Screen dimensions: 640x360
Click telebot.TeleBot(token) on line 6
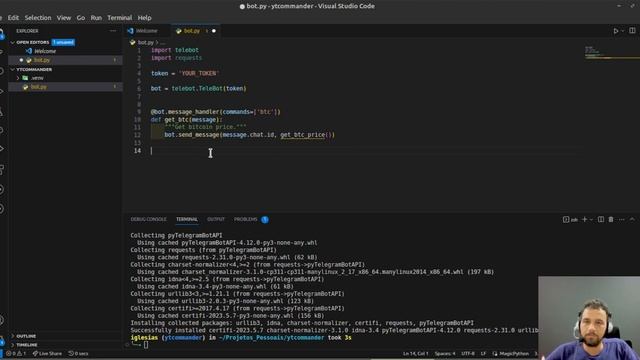(x=209, y=89)
